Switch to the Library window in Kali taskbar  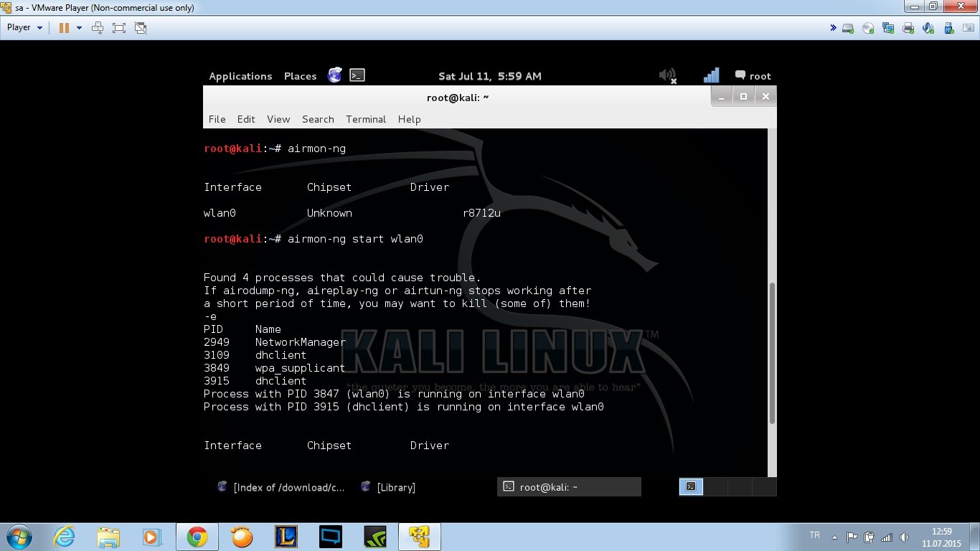tap(388, 487)
